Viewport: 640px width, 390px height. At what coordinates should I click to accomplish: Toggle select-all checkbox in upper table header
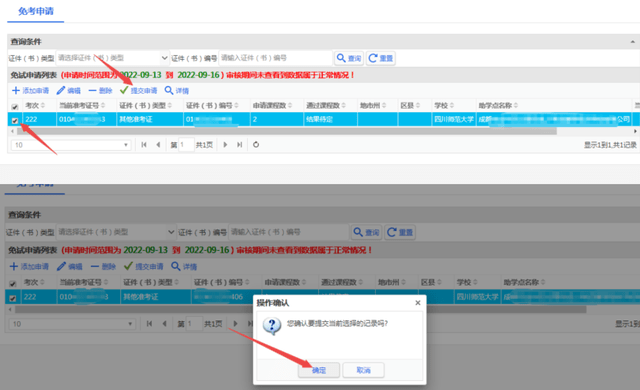pos(15,107)
